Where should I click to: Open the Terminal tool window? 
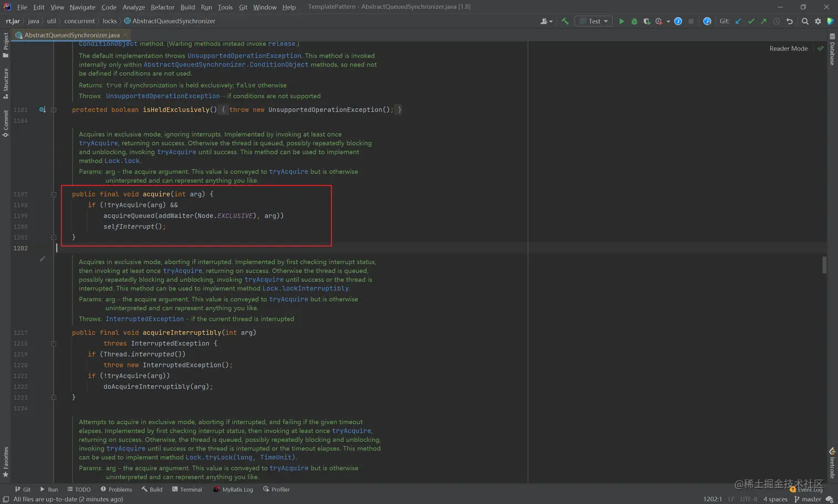coord(187,490)
